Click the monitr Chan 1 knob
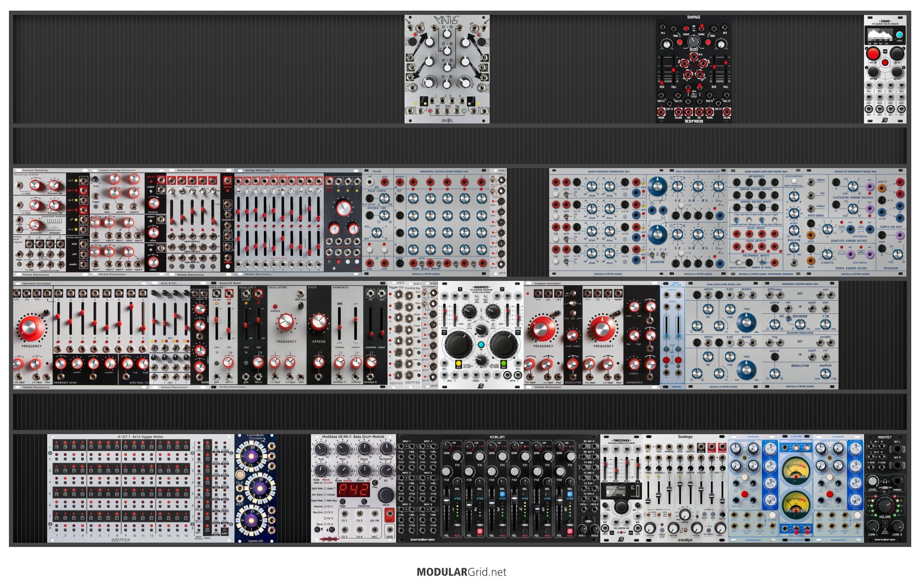924x581 pixels. pyautogui.click(x=873, y=526)
